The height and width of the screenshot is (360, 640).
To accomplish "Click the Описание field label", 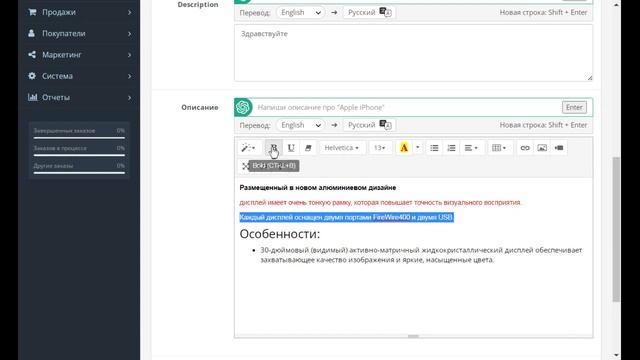I will (x=200, y=107).
